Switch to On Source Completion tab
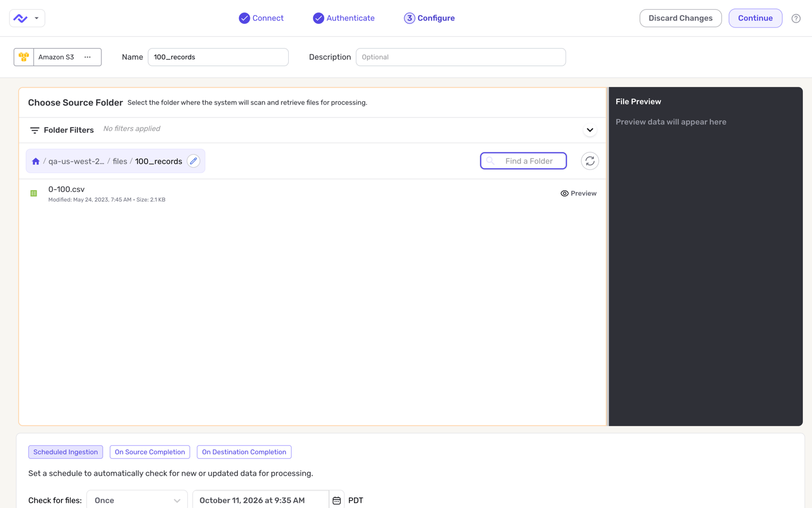 (150, 452)
